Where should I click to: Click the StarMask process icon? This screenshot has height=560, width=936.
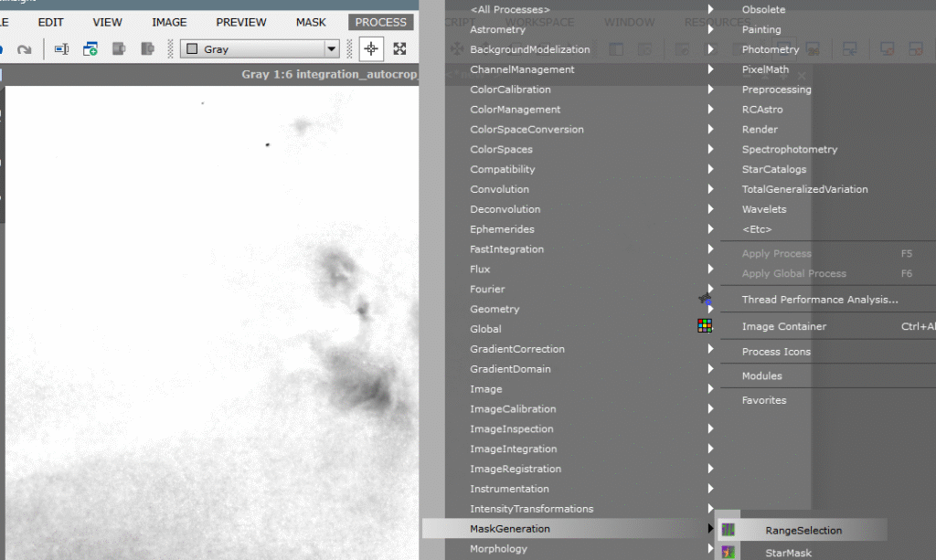(728, 553)
